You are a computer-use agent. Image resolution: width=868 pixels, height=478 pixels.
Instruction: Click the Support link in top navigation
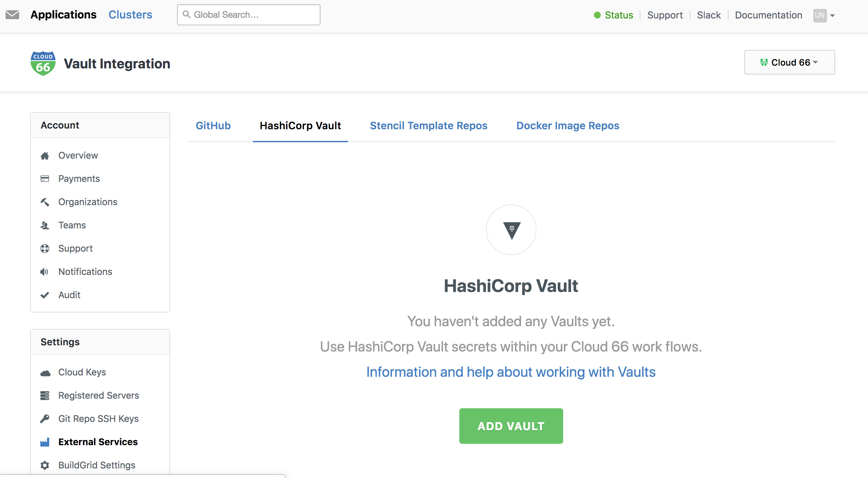(x=663, y=14)
